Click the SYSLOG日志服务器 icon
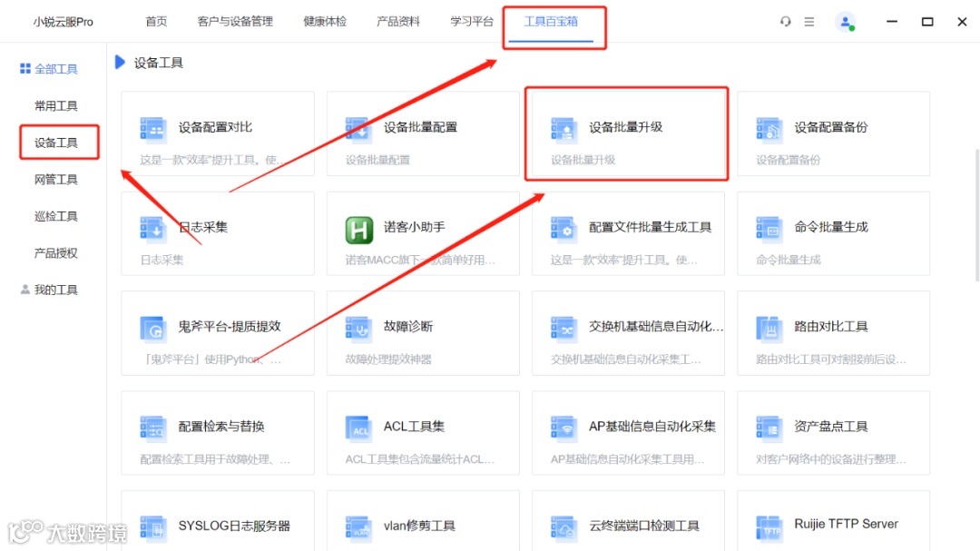 152,528
